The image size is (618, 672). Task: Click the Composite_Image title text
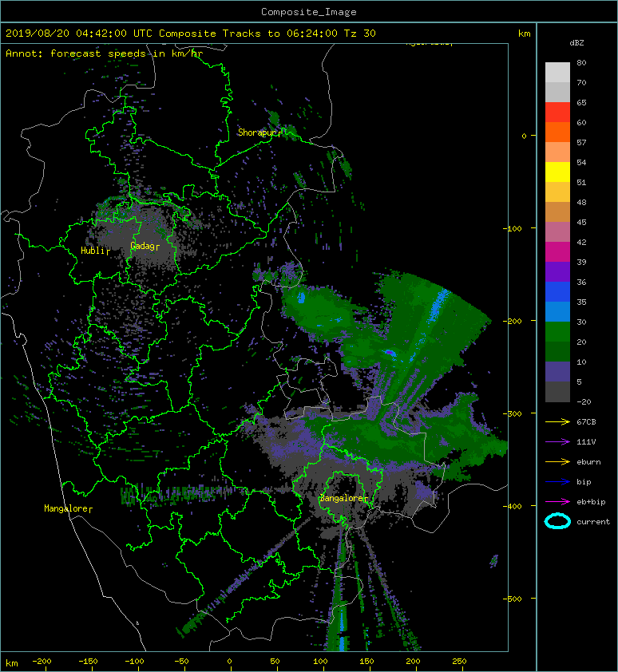309,12
